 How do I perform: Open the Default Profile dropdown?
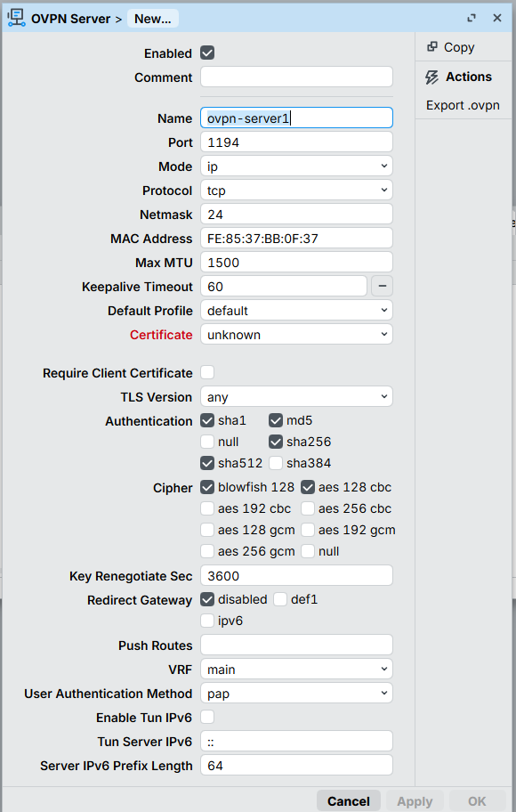coord(296,310)
